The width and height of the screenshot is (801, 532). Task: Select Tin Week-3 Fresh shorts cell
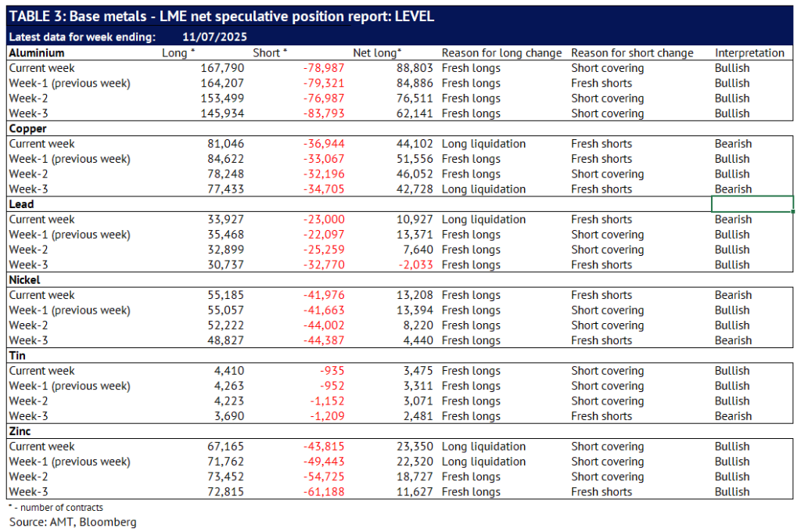[602, 416]
